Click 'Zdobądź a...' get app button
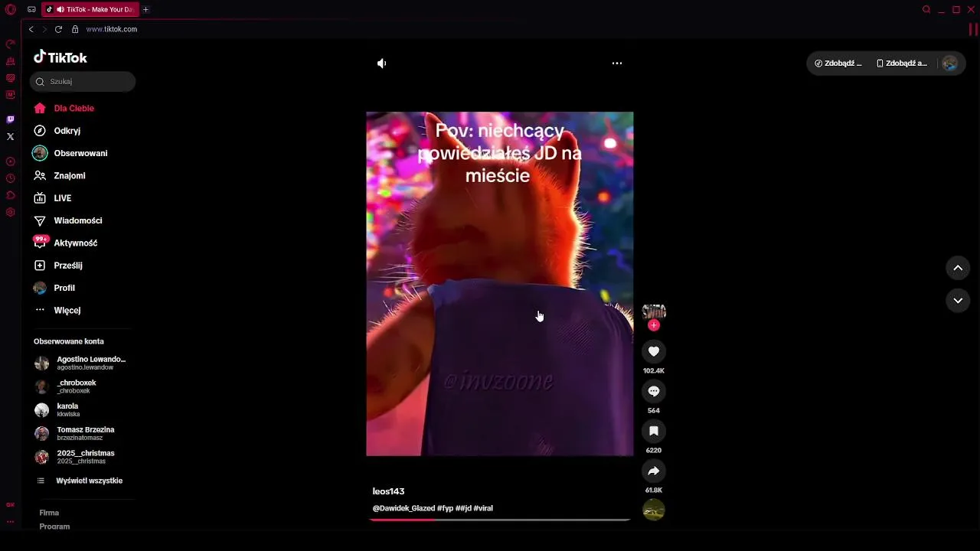The width and height of the screenshot is (980, 551). (x=902, y=64)
